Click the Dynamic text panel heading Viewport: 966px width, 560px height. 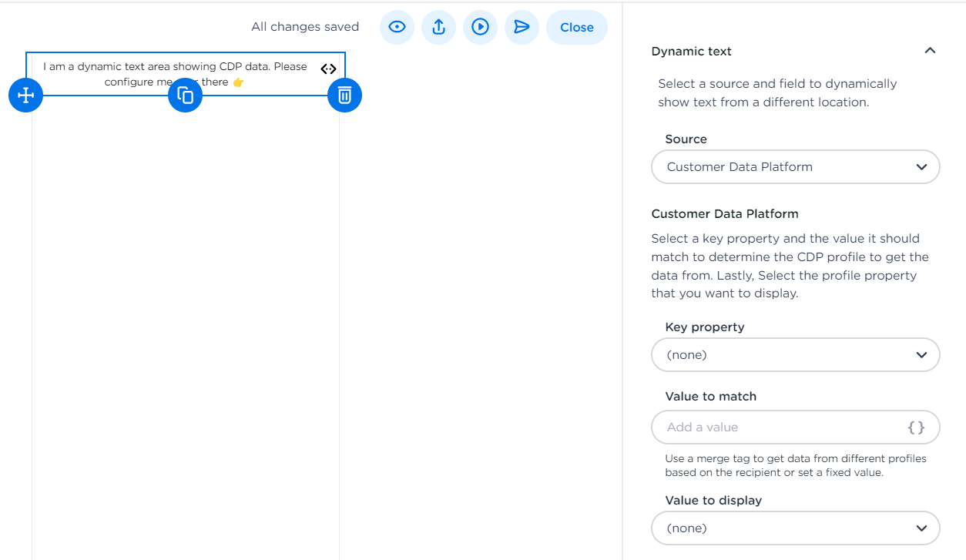[691, 52]
